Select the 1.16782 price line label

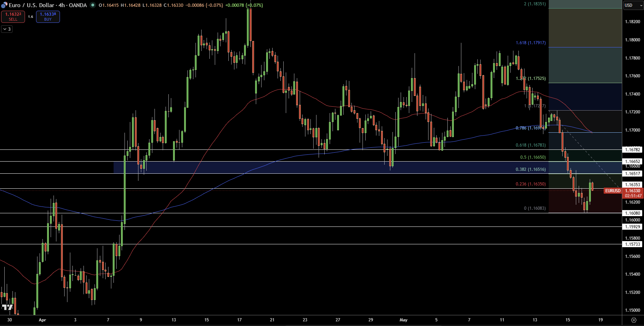click(x=633, y=150)
